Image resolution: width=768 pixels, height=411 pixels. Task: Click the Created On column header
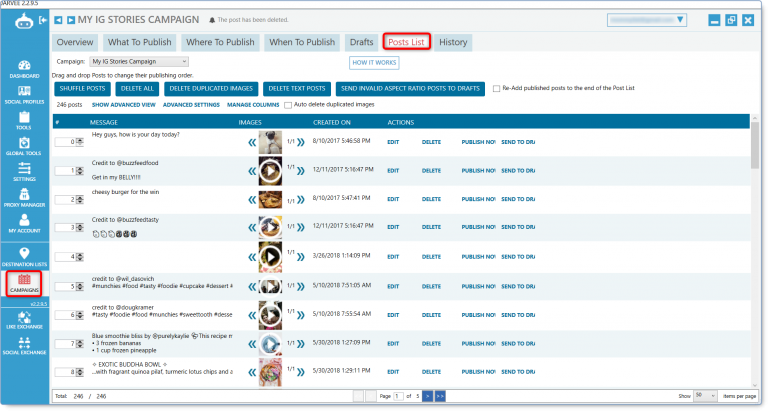pos(332,122)
